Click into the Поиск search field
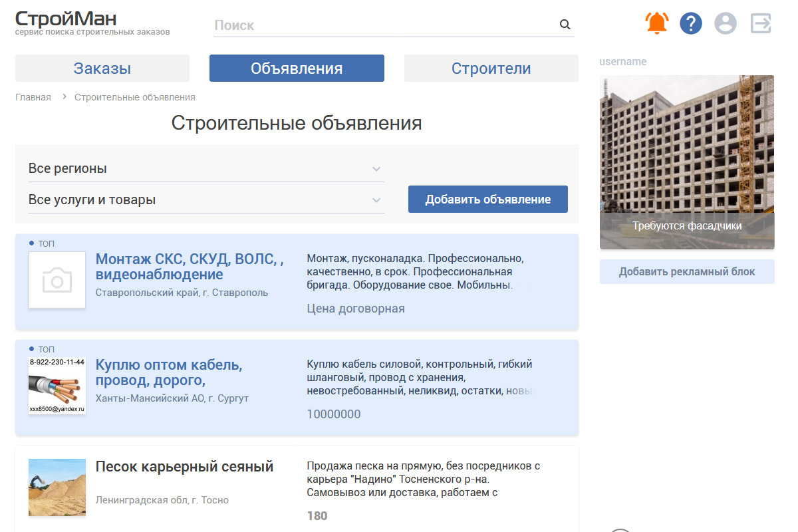Viewport: 798px width, 532px height. [x=384, y=25]
